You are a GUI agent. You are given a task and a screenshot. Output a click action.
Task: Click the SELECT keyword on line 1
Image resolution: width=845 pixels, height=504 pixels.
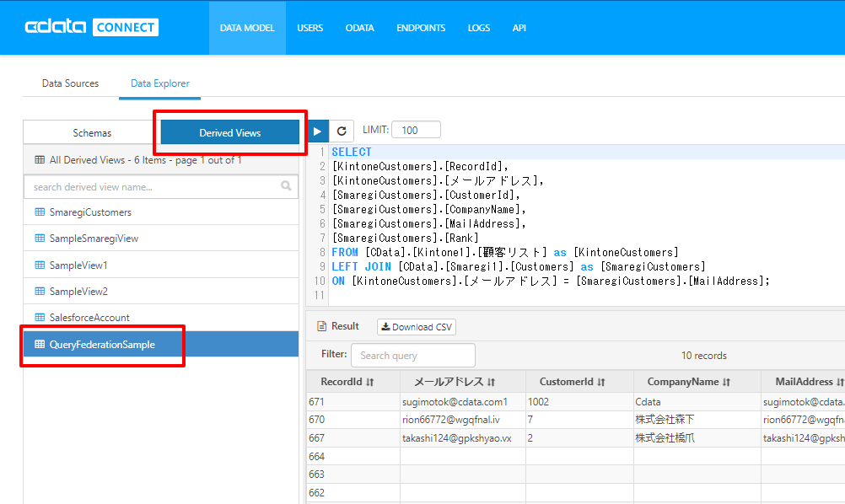352,152
